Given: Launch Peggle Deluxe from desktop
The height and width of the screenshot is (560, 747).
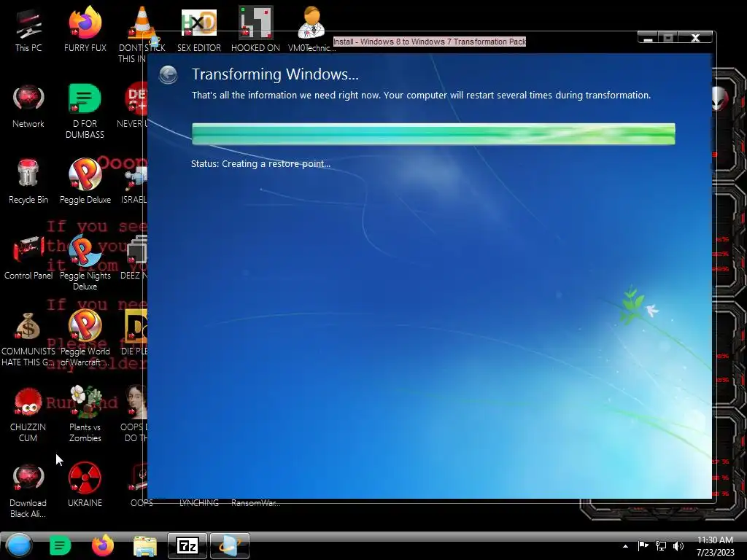Looking at the screenshot, I should coord(85,182).
